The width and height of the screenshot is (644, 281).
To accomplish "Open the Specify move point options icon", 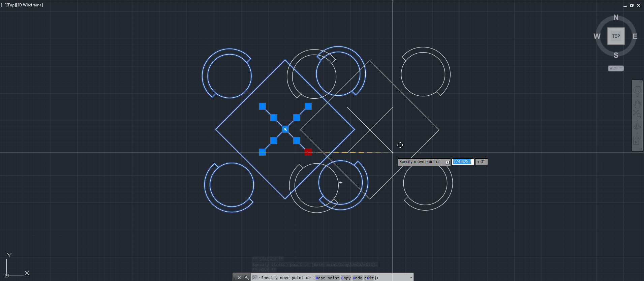I will pos(448,162).
